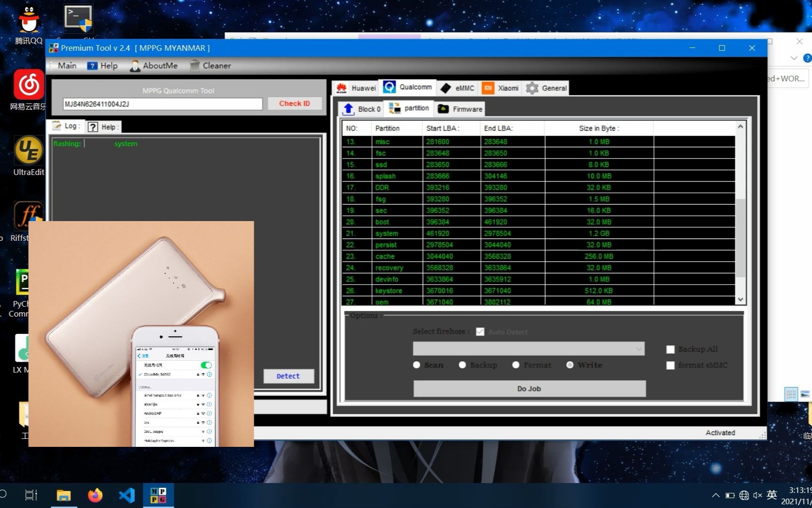Click the device ID input field
Screen dimensions: 812x508
pos(163,104)
